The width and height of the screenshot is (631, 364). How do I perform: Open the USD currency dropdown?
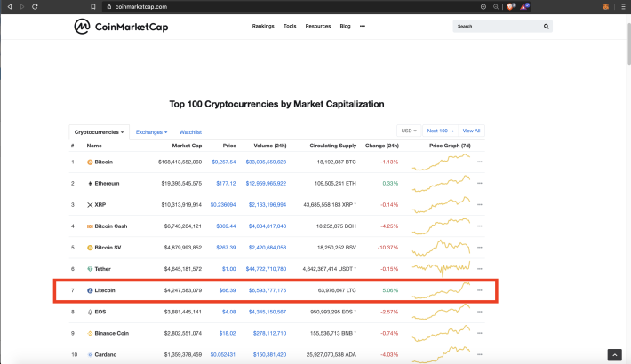409,131
